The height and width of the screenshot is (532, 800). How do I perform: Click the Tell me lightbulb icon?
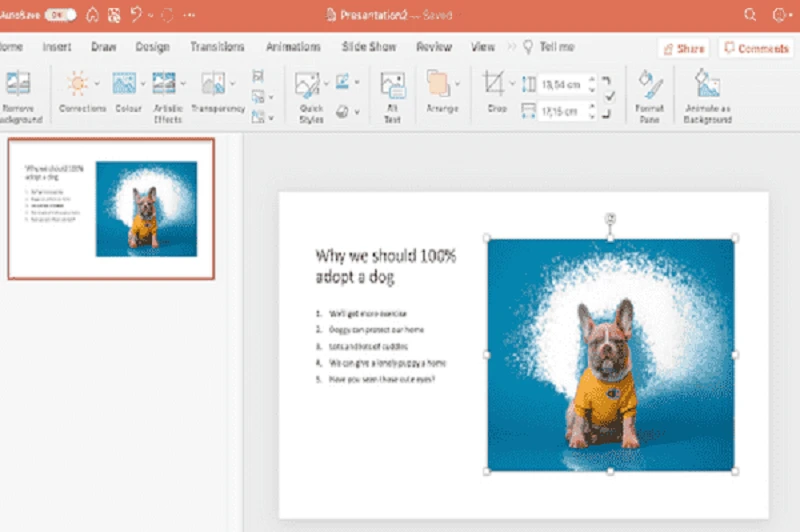coord(528,47)
